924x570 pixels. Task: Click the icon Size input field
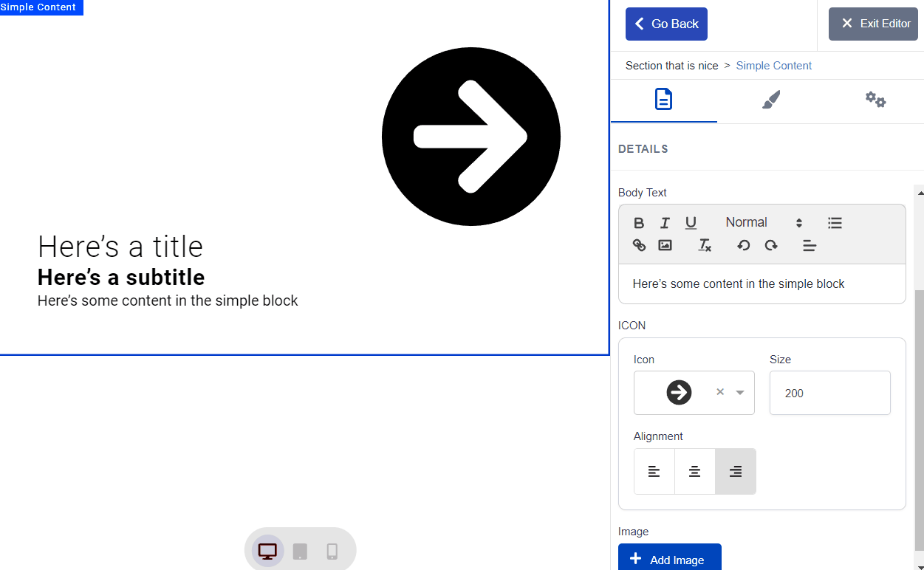click(x=829, y=393)
